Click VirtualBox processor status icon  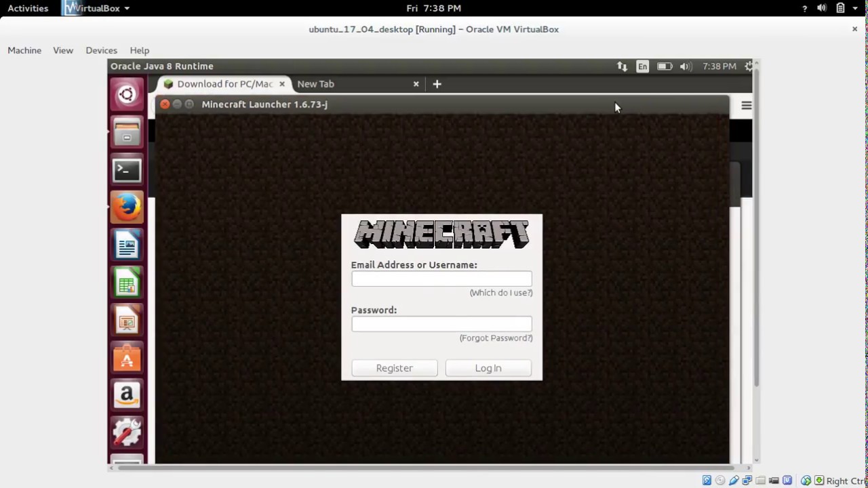point(787,481)
